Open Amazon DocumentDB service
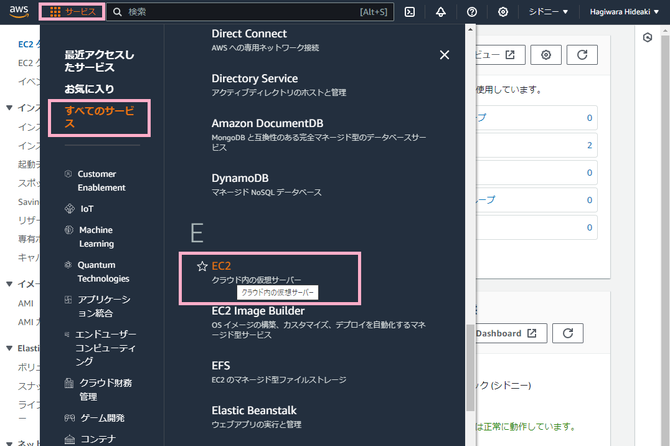The image size is (670, 446). click(x=267, y=123)
